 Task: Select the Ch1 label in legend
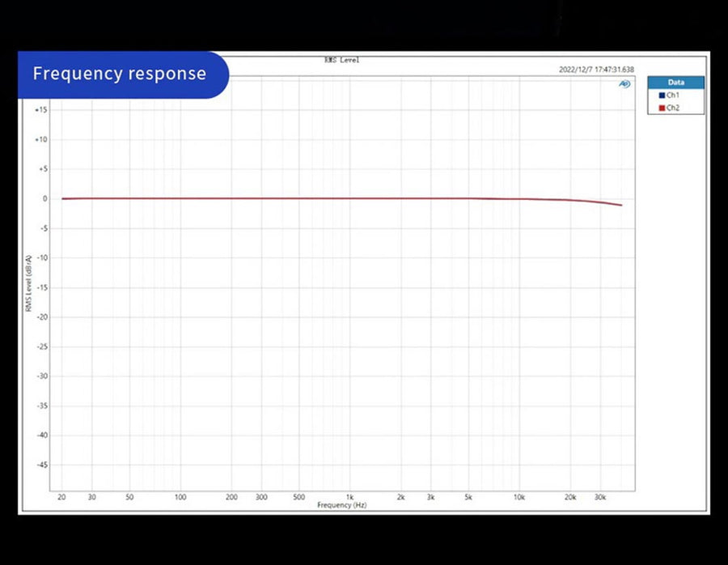(673, 96)
